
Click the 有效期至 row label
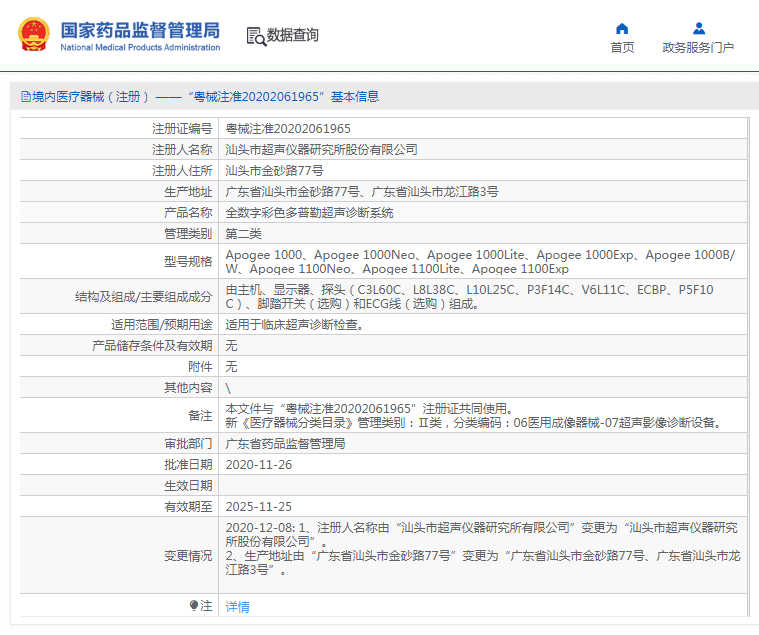pos(188,507)
